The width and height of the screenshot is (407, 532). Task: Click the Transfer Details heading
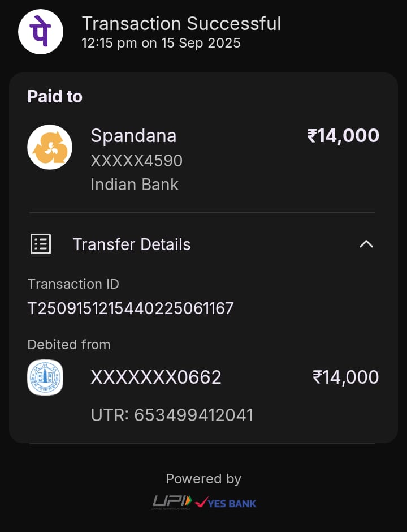pyautogui.click(x=132, y=244)
